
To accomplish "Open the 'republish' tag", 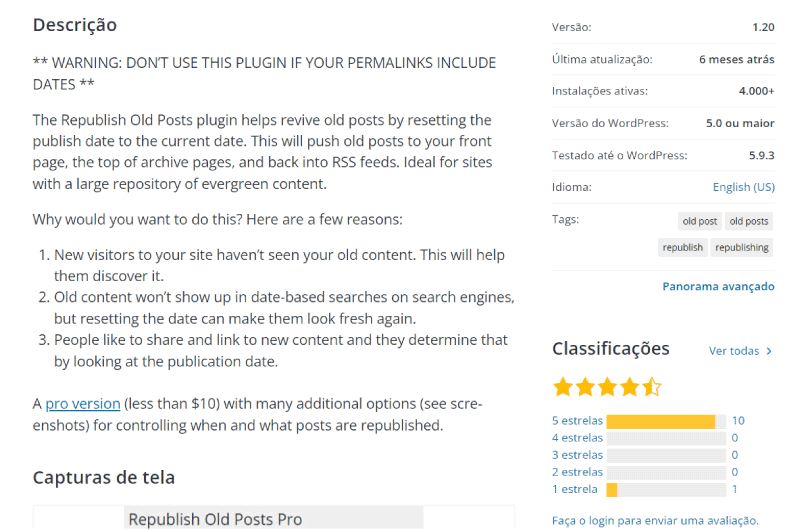I will [x=682, y=247].
